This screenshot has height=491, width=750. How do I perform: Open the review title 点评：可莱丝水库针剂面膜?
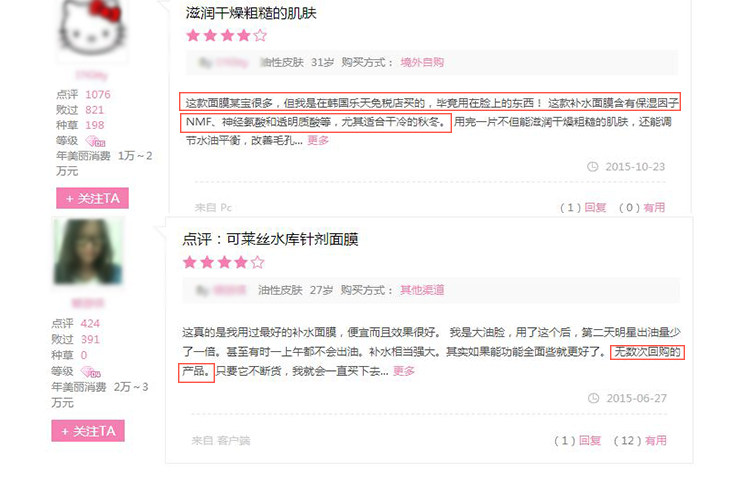coord(270,239)
